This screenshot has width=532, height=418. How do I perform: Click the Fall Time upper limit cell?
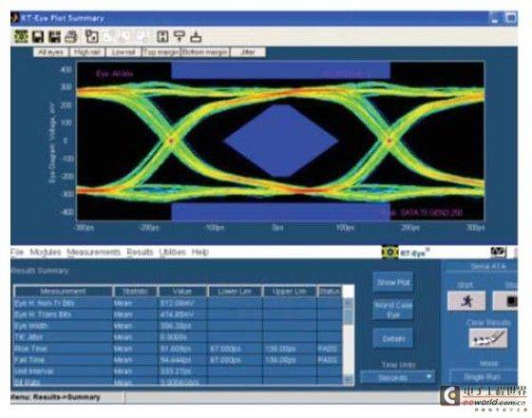click(290, 360)
